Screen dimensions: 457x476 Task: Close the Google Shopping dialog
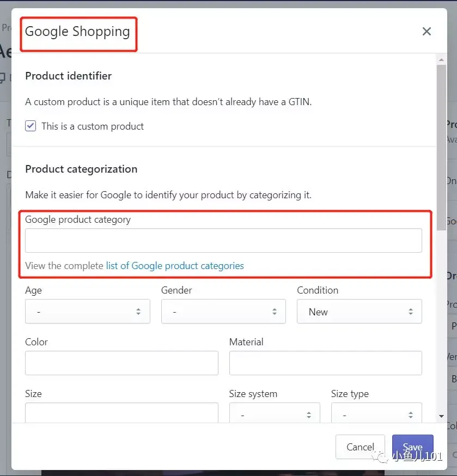coord(426,31)
